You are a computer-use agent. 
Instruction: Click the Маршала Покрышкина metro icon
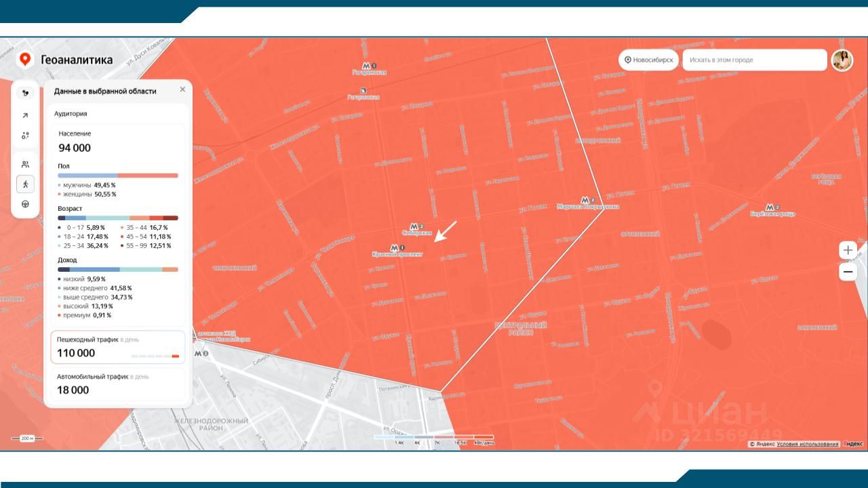coord(587,200)
